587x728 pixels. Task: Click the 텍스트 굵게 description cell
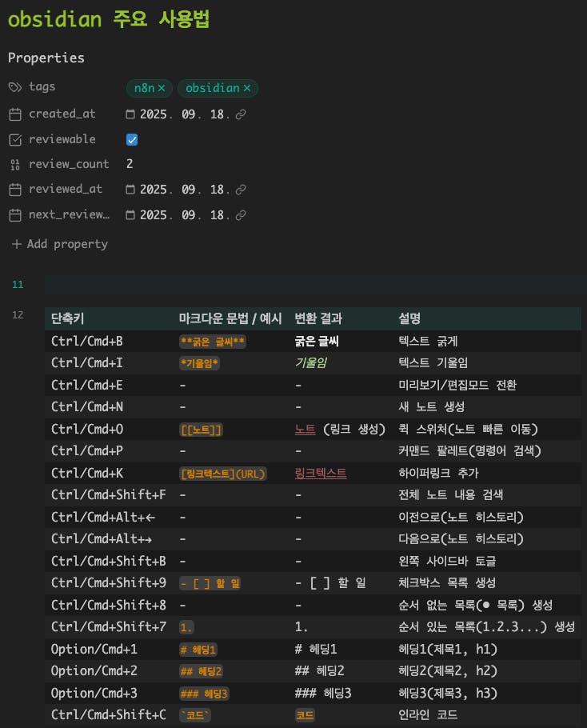pyautogui.click(x=428, y=342)
